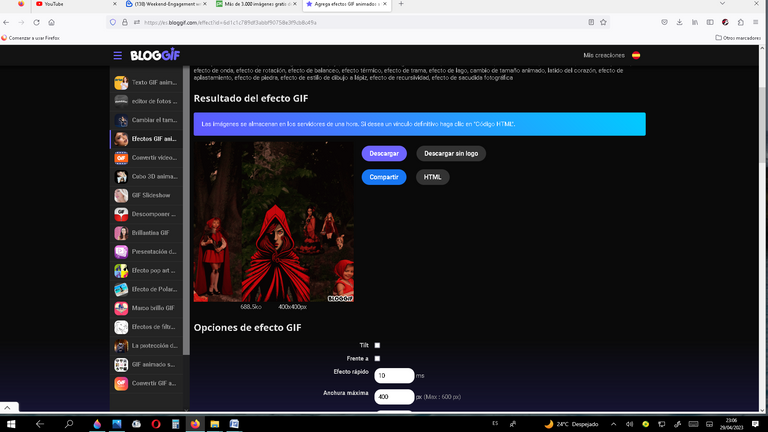This screenshot has width=768, height=432.
Task: Open the BlogGIF hamburger menu
Action: [x=118, y=55]
